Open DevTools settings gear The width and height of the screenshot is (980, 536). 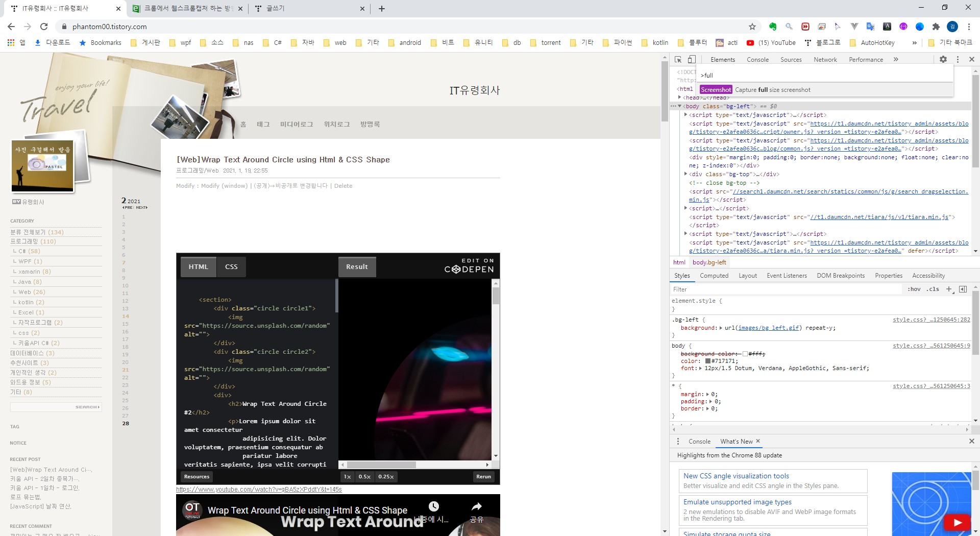pyautogui.click(x=943, y=59)
